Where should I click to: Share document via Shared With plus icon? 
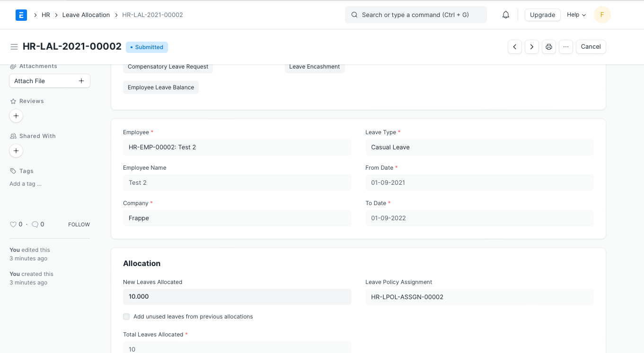16,151
